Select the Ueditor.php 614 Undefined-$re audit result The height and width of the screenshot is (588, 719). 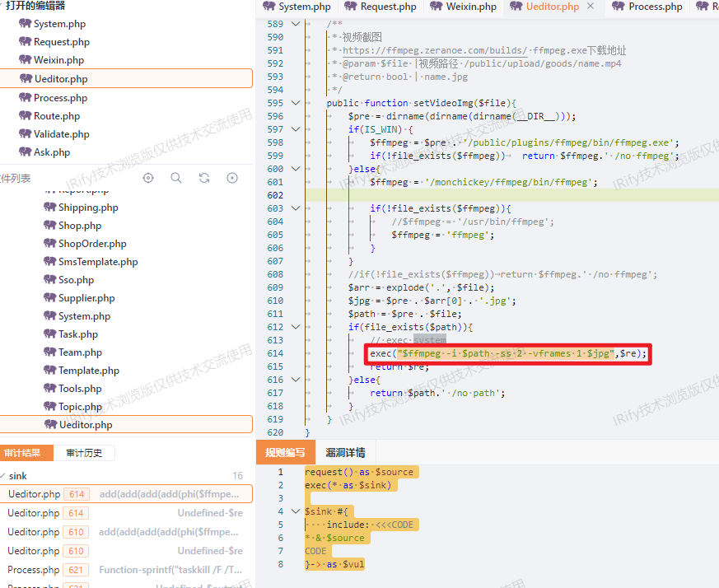click(126, 513)
